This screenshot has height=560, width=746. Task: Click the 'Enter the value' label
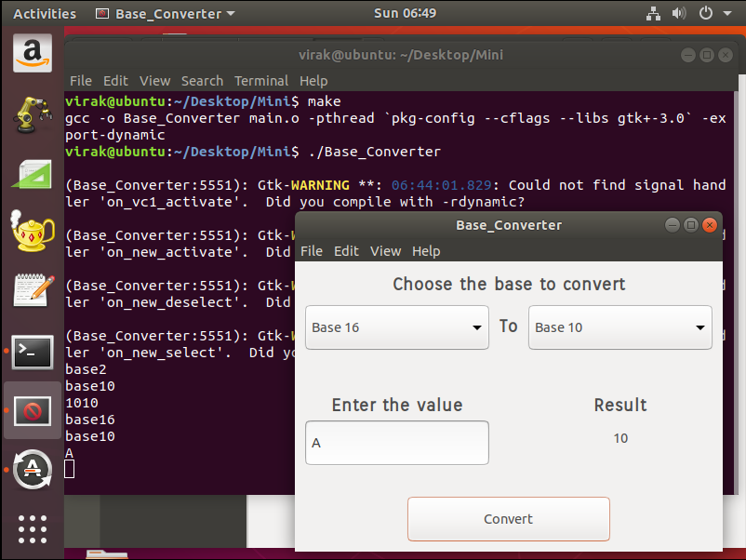397,405
